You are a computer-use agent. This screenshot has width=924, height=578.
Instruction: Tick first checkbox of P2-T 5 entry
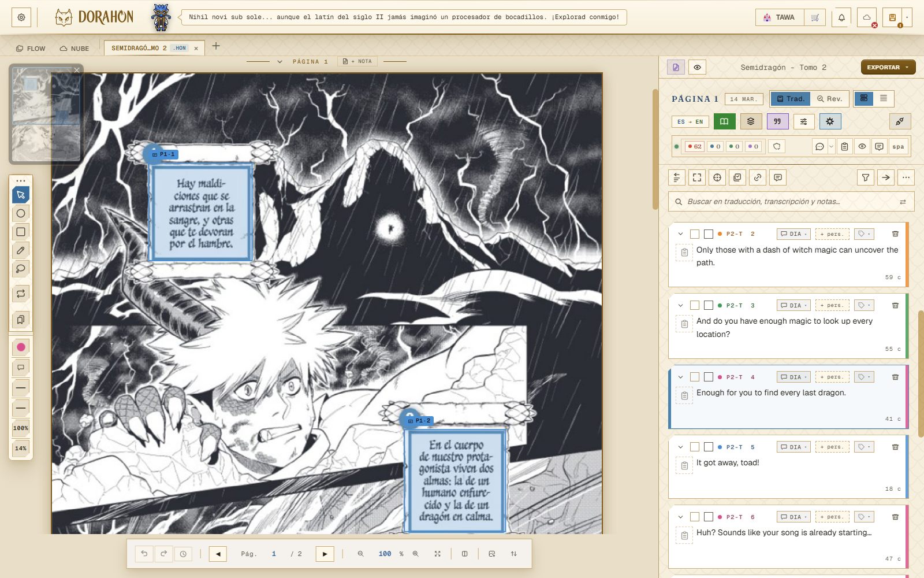coord(695,447)
